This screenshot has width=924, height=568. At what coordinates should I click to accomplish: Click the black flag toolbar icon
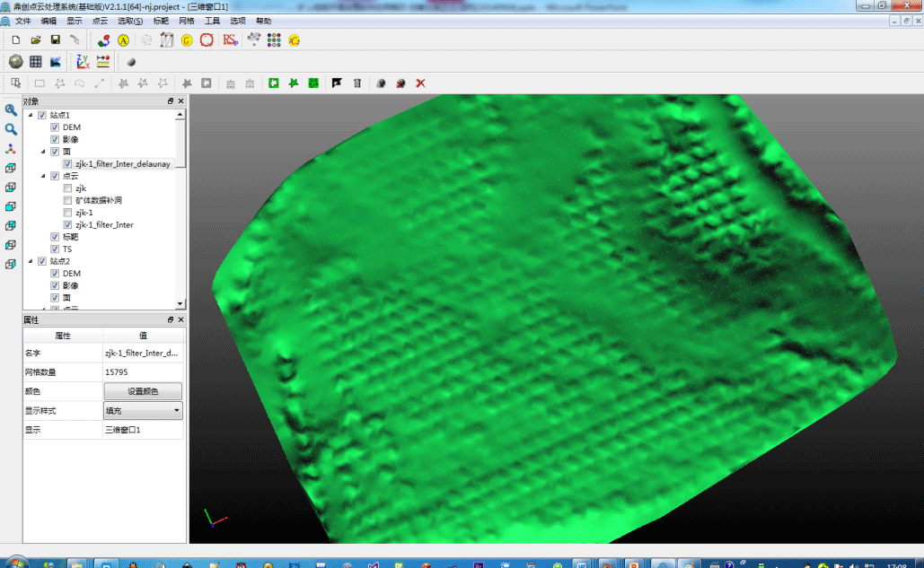(x=337, y=83)
